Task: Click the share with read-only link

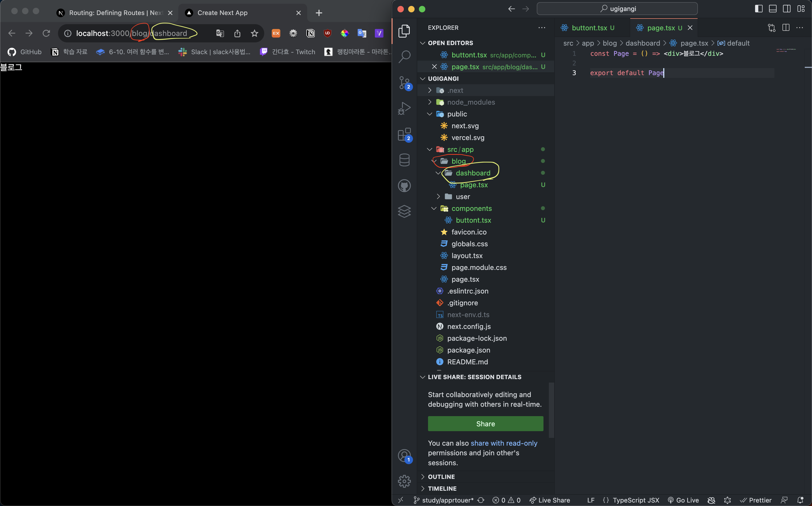Action: point(504,443)
